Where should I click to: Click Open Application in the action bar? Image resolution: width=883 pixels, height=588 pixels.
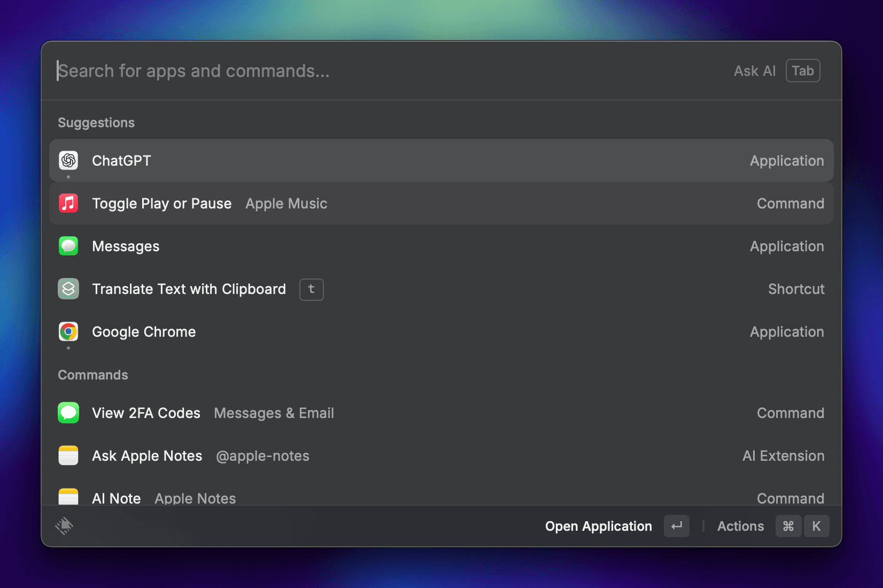tap(598, 526)
